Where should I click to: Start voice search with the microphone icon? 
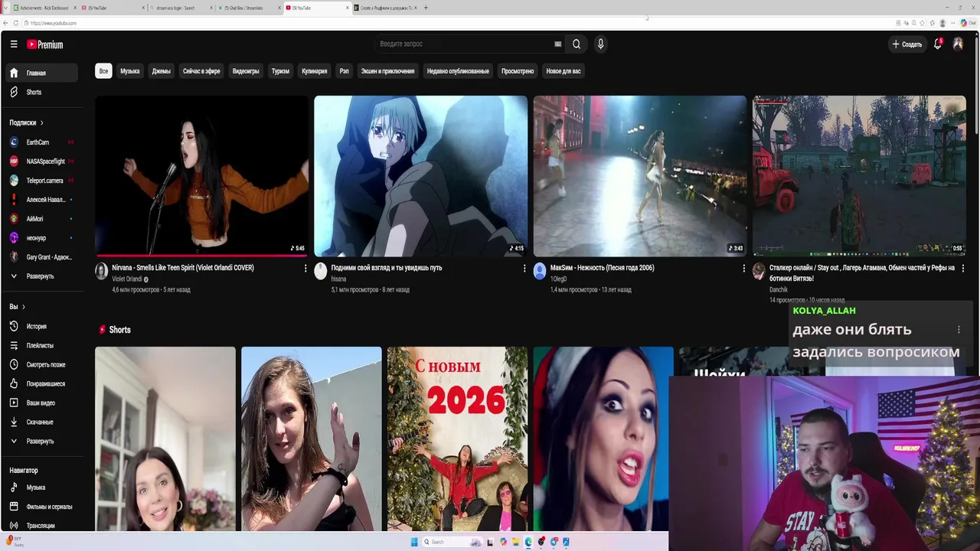click(x=600, y=44)
